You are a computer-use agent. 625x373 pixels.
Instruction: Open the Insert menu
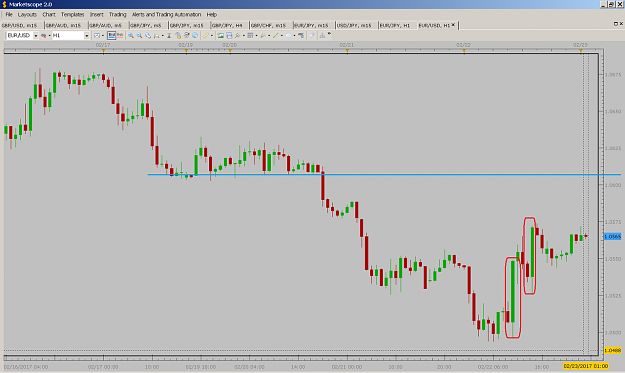point(96,14)
